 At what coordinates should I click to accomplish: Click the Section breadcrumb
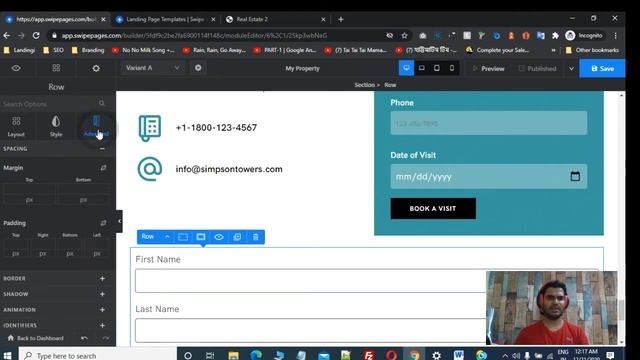pos(364,85)
